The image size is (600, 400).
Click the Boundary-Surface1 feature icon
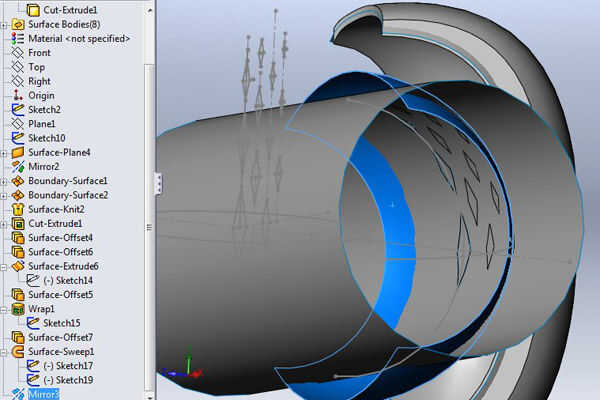coord(18,181)
